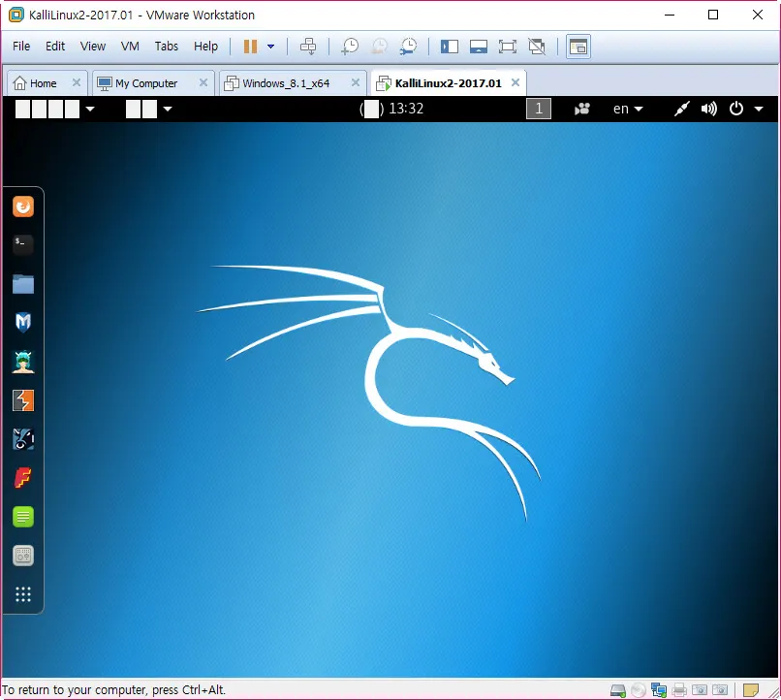This screenshot has width=781, height=700.
Task: Open the 'en' keyboard language dropdown
Action: click(628, 109)
